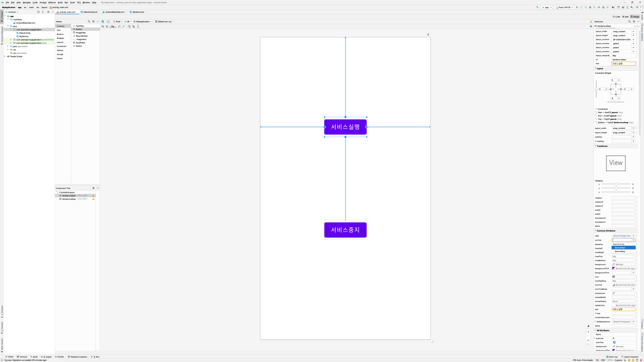The image size is (644, 362).
Task: Click the Infer Constraints magic wand icon
Action: [x=123, y=26]
